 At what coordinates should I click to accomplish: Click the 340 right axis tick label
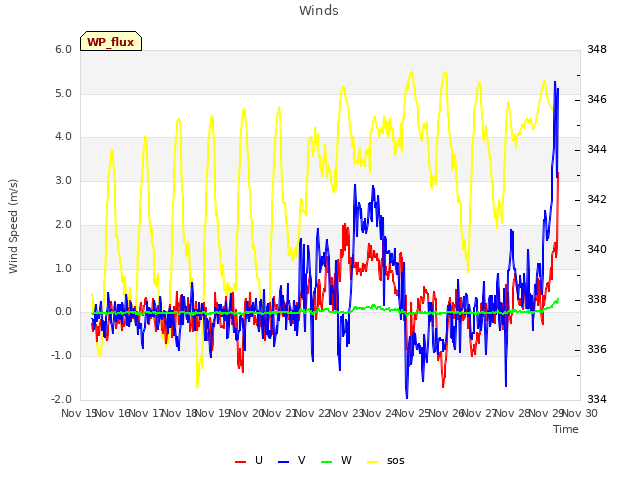pyautogui.click(x=597, y=249)
